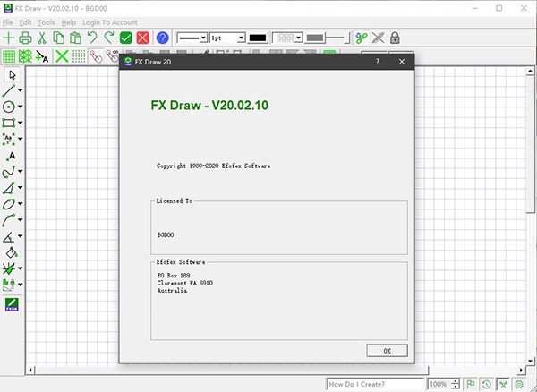Select the freehand curve tool
The image size is (537, 392).
[x=9, y=171]
